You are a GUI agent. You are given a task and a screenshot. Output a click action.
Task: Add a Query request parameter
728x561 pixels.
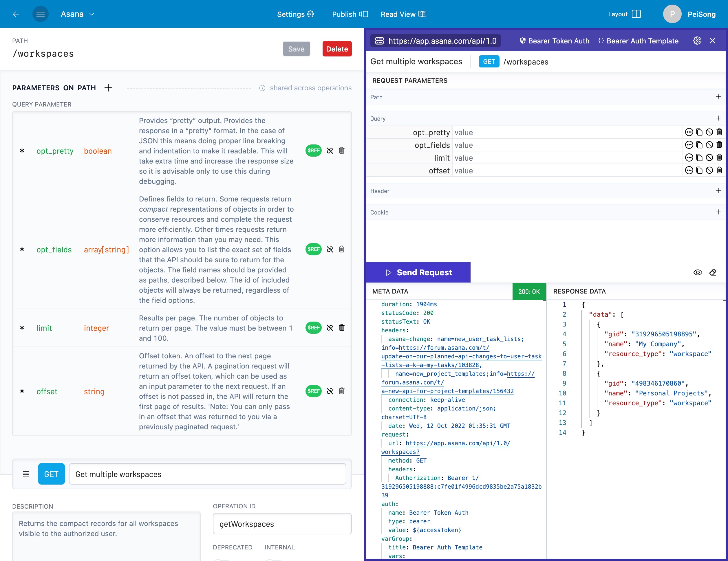tap(718, 118)
